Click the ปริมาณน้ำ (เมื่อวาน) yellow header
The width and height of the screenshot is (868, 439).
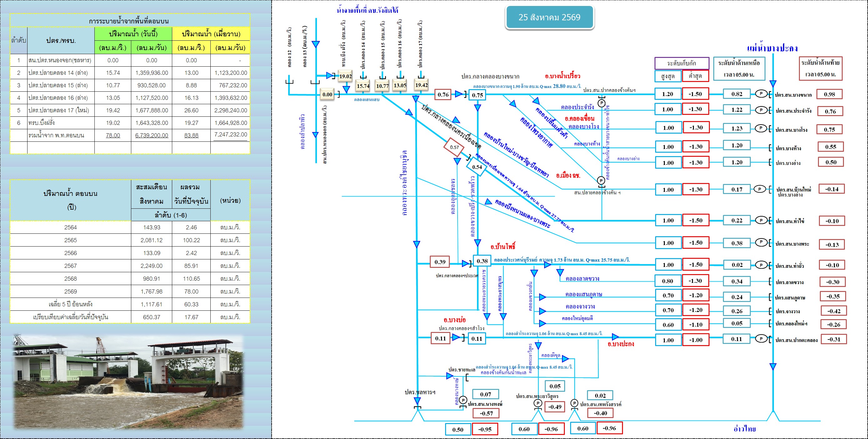[211, 34]
